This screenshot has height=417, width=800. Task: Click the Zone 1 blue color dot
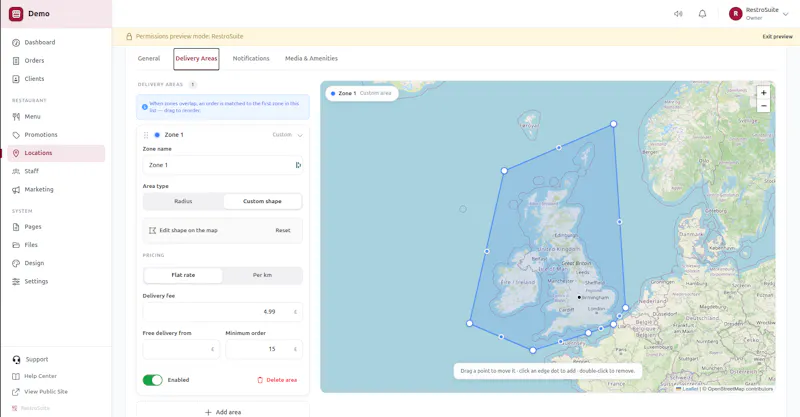tap(157, 135)
